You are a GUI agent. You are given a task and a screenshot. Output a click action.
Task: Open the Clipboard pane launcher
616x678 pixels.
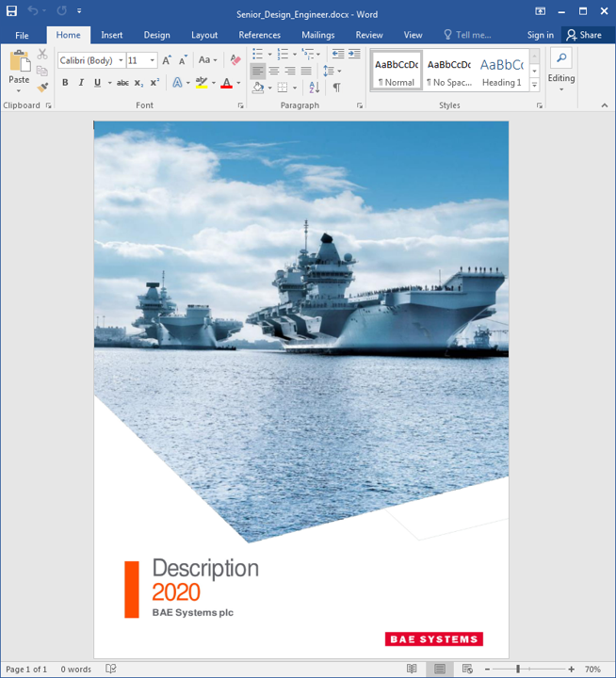pos(48,105)
